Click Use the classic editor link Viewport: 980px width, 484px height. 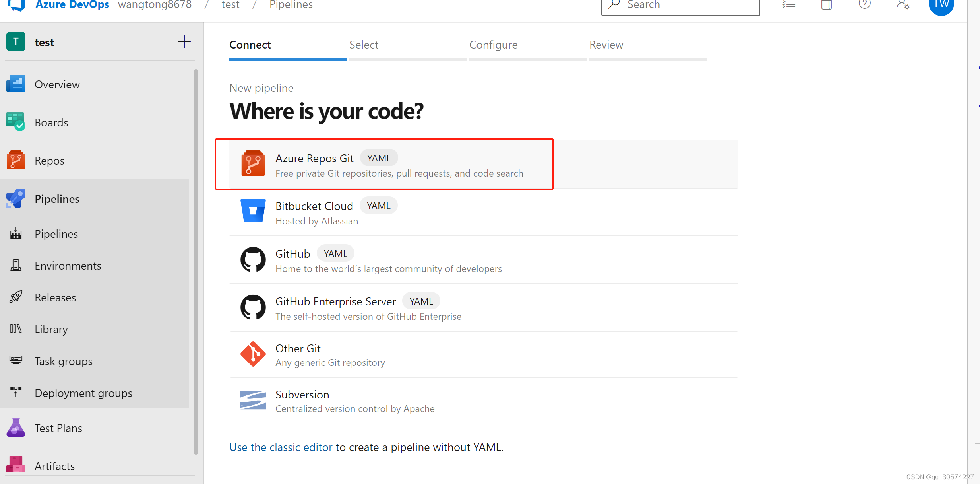coord(281,447)
